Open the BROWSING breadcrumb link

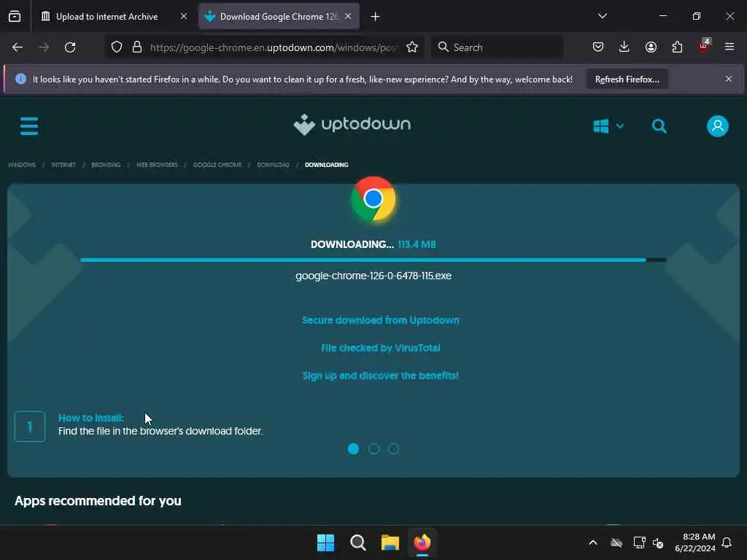[x=106, y=165]
